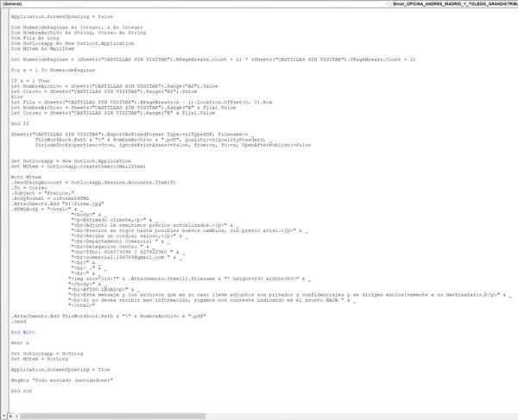The image size is (518, 420).
Task: Click line .Attachments.Add "D:\firma.jpg"
Action: click(x=57, y=204)
